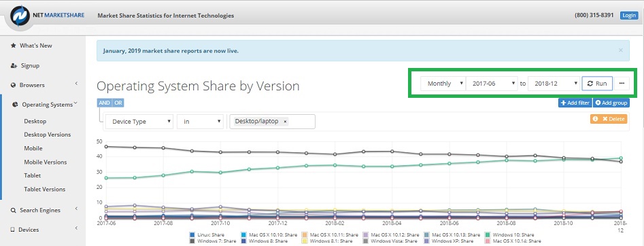The height and width of the screenshot is (246, 644).
Task: Click Windows 7 data point at 2017-06
Action: point(106,147)
